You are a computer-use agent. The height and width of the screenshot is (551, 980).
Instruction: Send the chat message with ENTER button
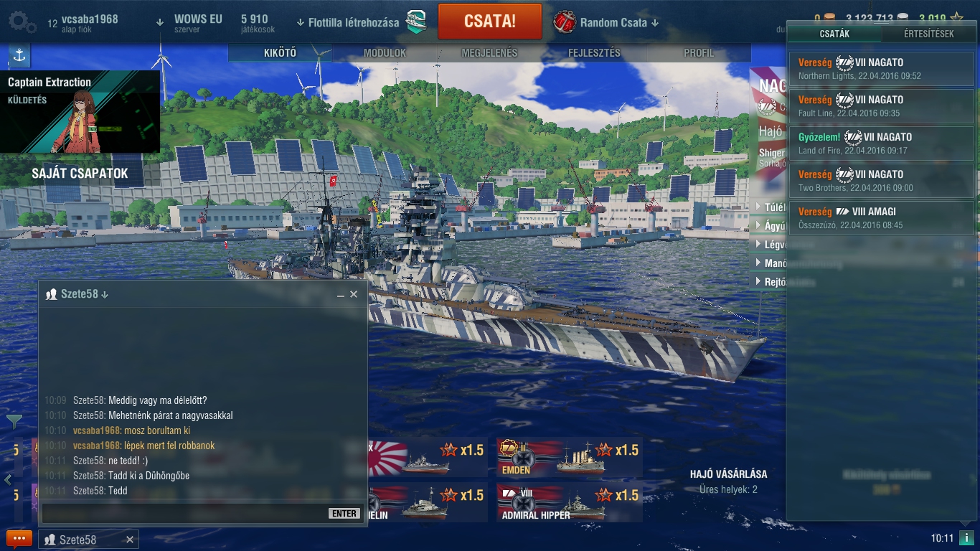point(344,513)
